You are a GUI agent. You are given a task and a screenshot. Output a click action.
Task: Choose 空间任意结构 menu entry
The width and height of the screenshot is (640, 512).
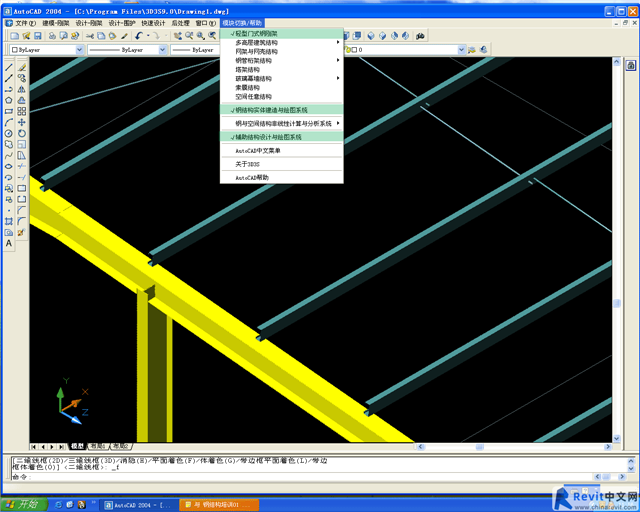point(282,96)
